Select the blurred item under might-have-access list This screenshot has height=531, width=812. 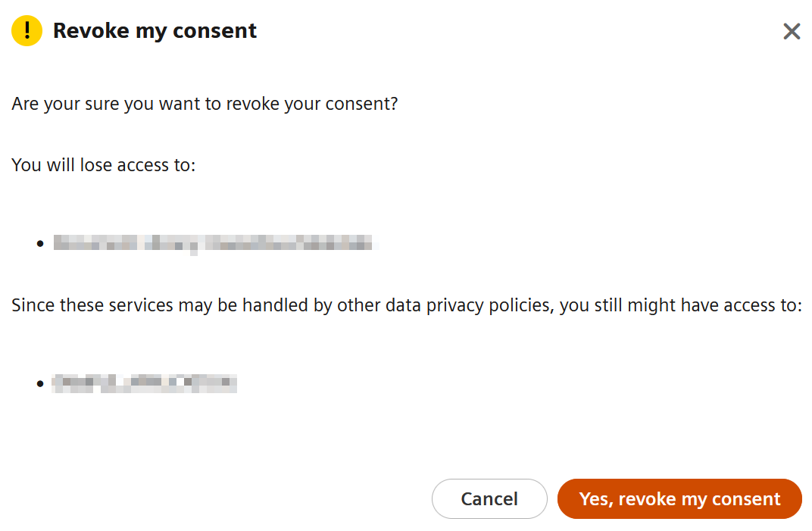pos(144,383)
